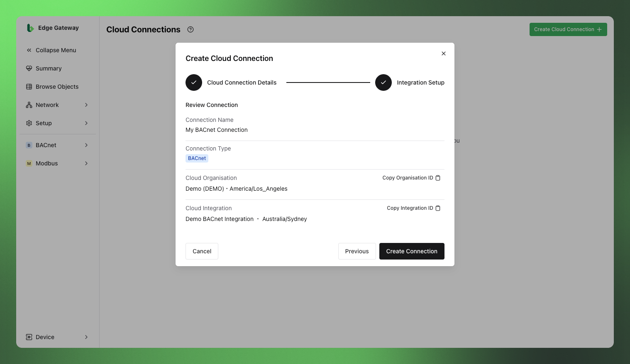The width and height of the screenshot is (630, 364).
Task: Go to Browse Objects
Action: [57, 87]
